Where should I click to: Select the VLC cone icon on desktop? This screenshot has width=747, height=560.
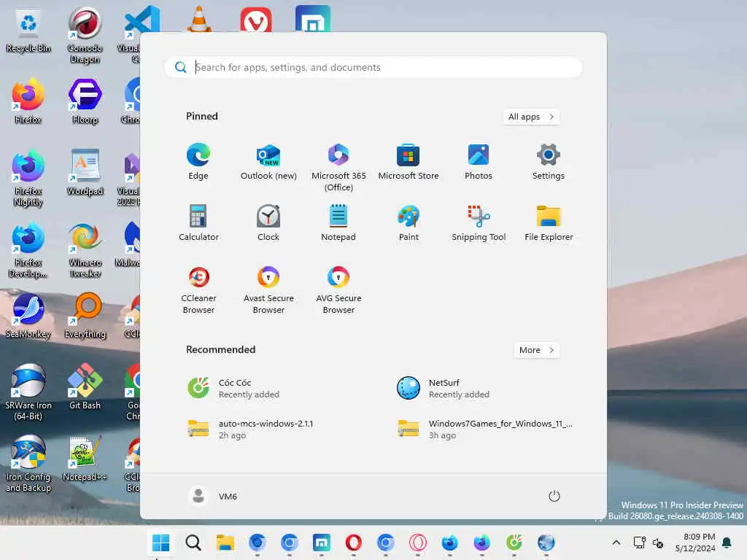198,19
